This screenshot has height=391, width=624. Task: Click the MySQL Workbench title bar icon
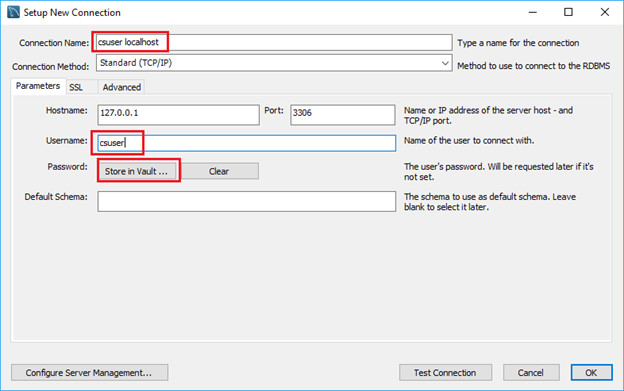click(13, 12)
